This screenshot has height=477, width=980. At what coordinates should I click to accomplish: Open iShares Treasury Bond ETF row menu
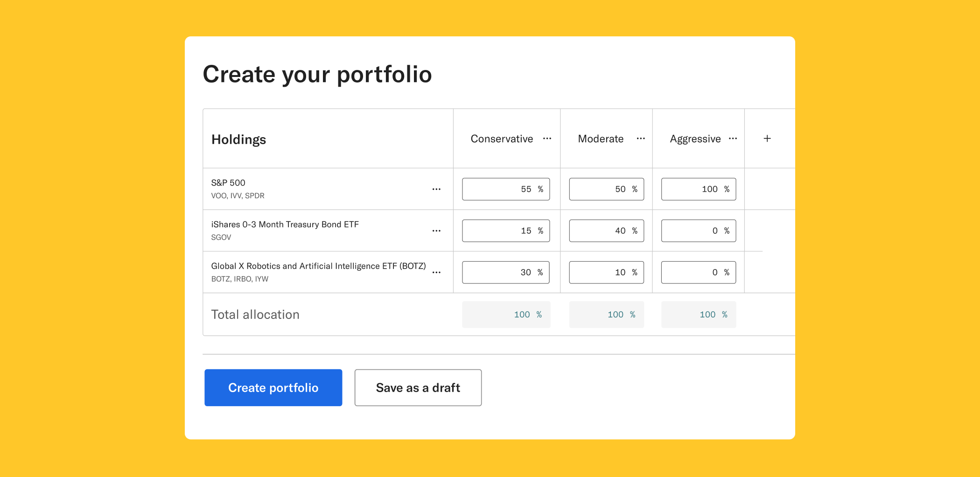tap(436, 231)
